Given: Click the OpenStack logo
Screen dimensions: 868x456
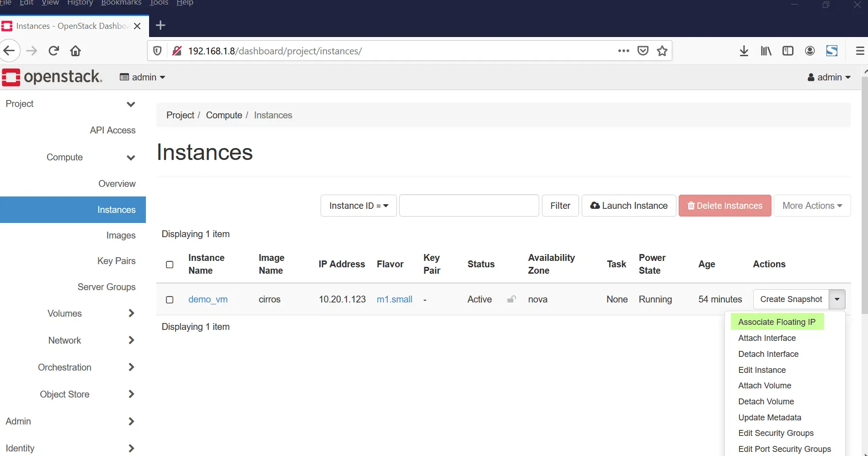Looking at the screenshot, I should [52, 77].
